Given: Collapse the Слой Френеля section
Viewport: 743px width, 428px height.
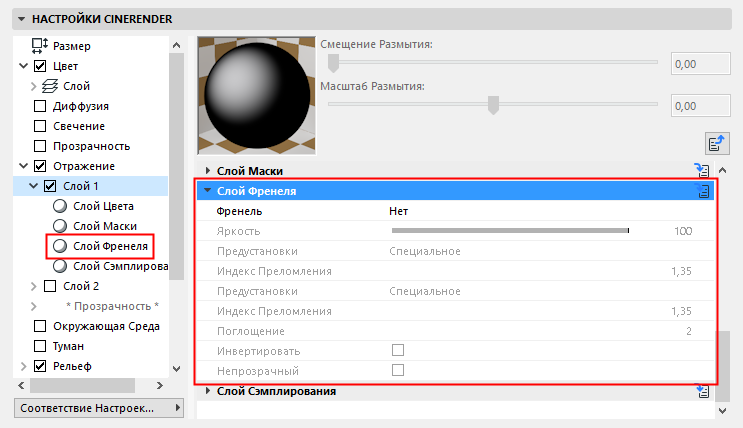Looking at the screenshot, I should point(208,191).
